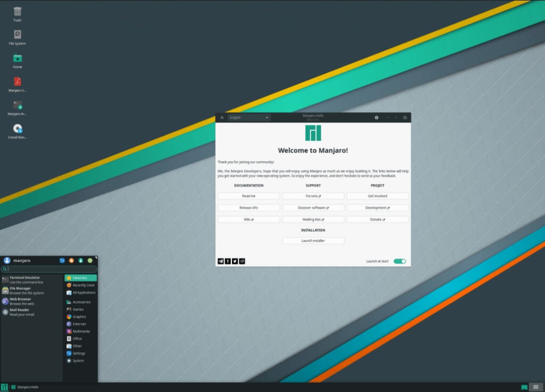Open the Accessories category
Viewport: 545px width, 392px height.
pos(81,302)
